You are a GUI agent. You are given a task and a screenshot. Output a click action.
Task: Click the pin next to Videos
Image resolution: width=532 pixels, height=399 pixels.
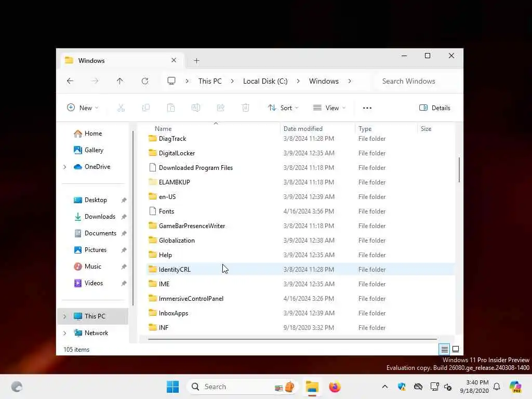124,283
